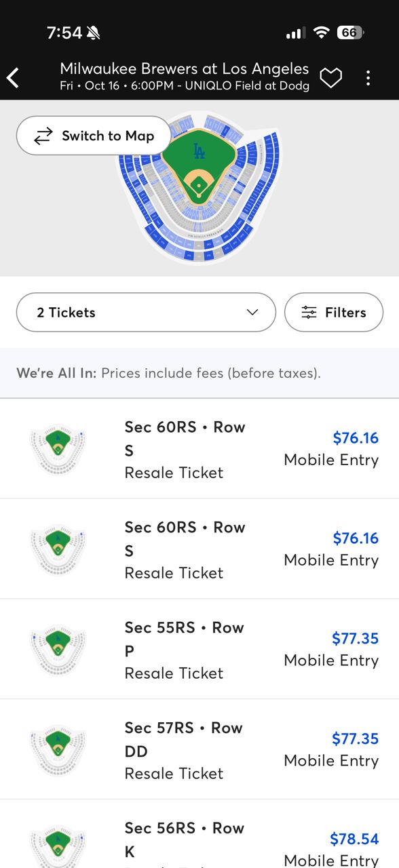Switch to Map view
399x868 pixels.
(94, 136)
